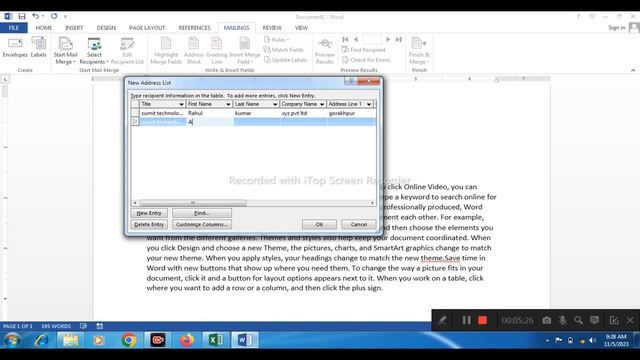Click Find Recipient in the ribbon
The width and height of the screenshot is (640, 360).
[364, 50]
